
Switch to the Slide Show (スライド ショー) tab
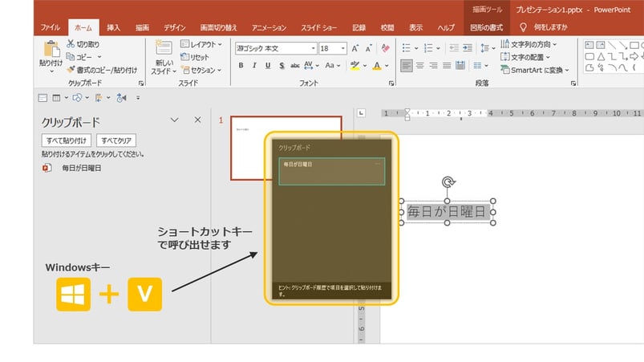318,27
